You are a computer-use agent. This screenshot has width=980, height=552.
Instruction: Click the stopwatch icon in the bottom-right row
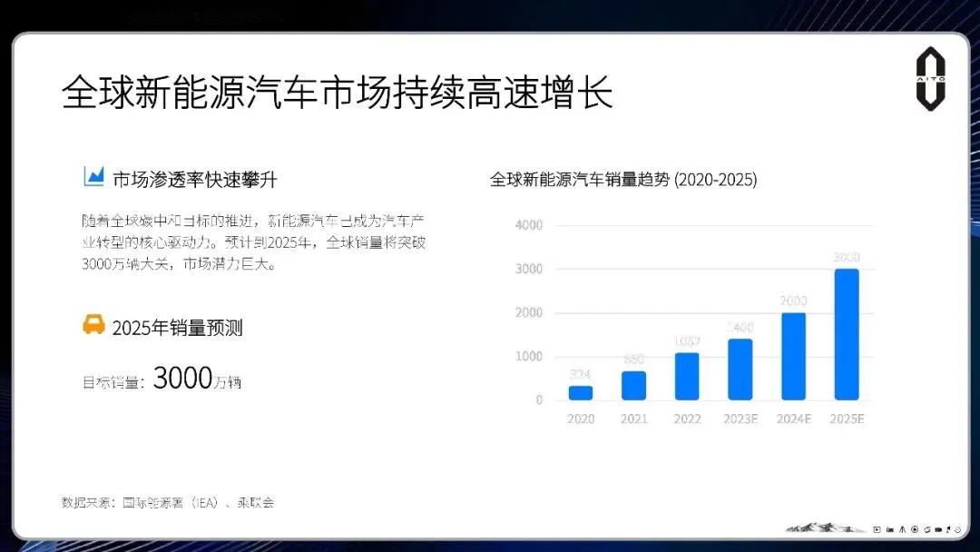click(x=927, y=528)
